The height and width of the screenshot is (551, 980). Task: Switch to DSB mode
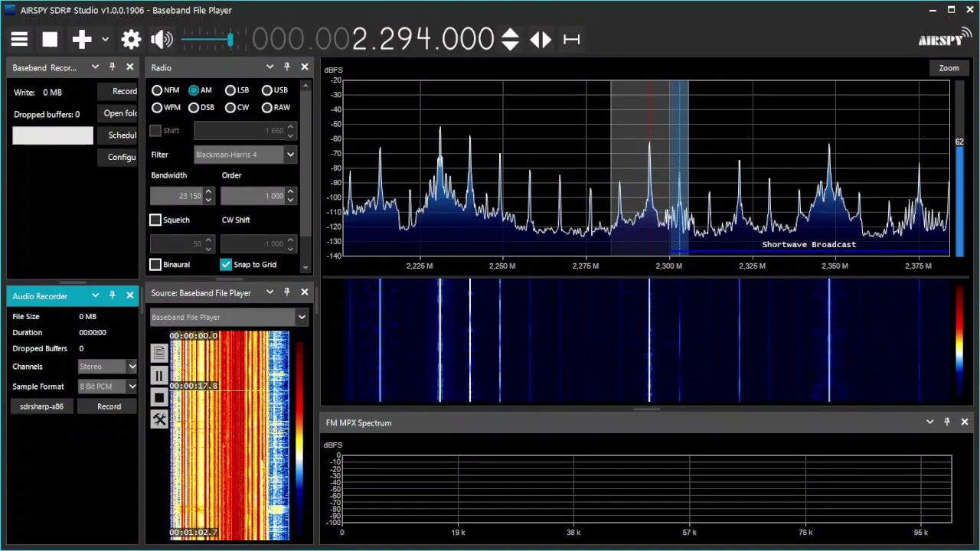tap(201, 108)
